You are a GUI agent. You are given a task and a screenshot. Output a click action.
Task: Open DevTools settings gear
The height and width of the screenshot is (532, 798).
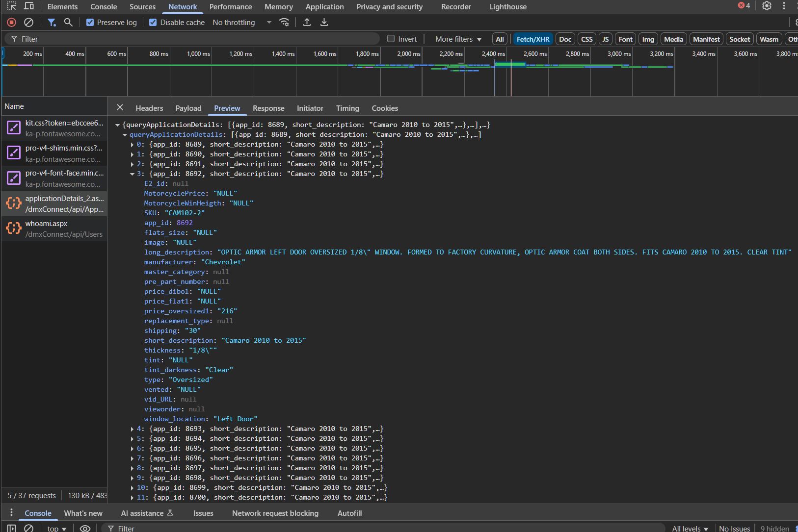pos(767,6)
